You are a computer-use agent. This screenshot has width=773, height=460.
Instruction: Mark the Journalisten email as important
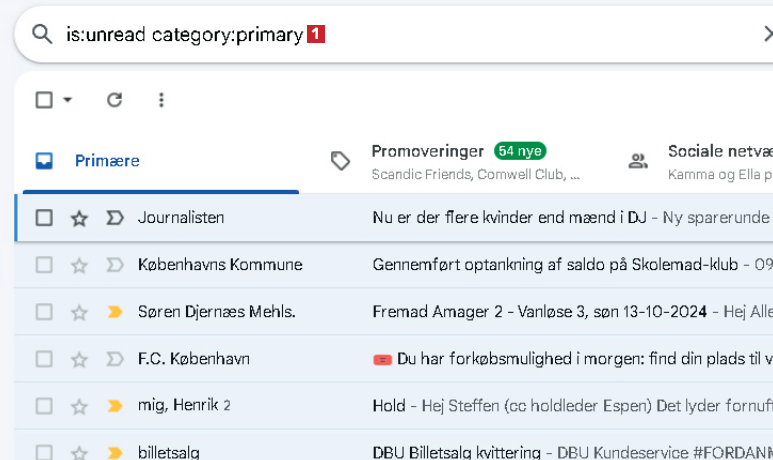pos(114,218)
